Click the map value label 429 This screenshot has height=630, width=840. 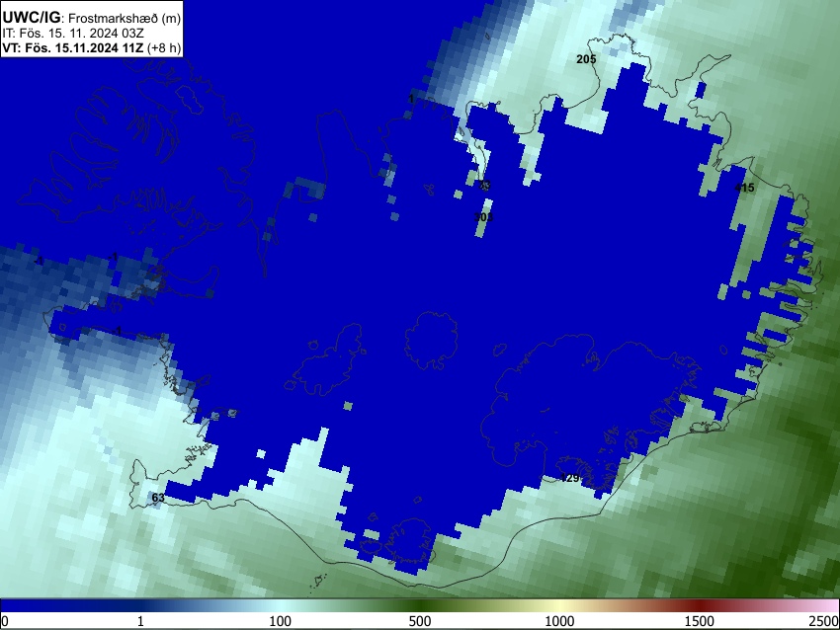point(569,478)
